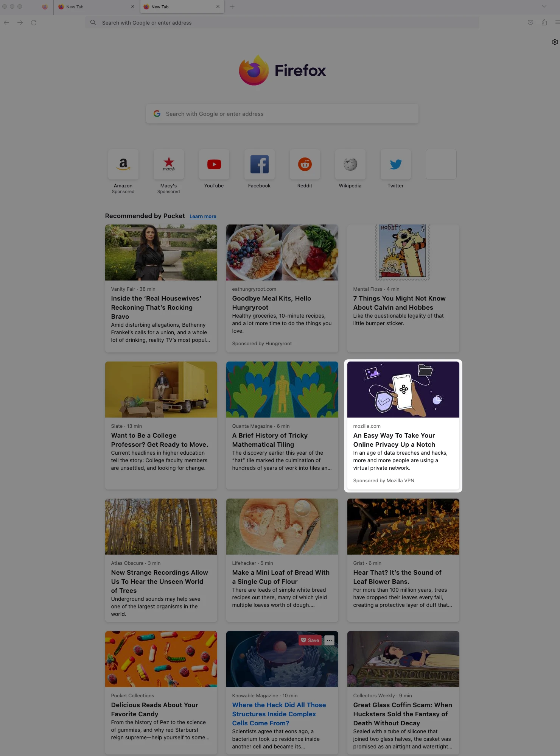Image resolution: width=560 pixels, height=756 pixels.
Task: Open the Wikipedia shortcut tile
Action: click(x=350, y=164)
